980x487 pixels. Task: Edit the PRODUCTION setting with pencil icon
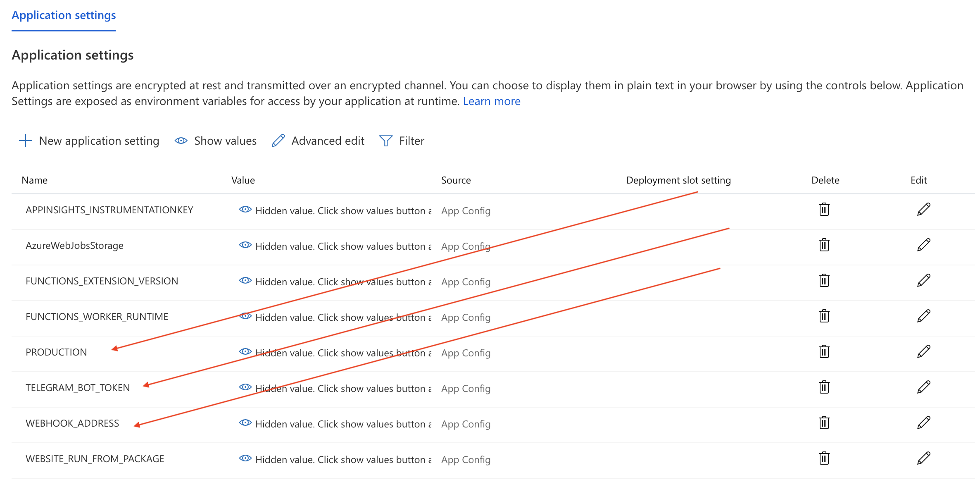tap(923, 352)
